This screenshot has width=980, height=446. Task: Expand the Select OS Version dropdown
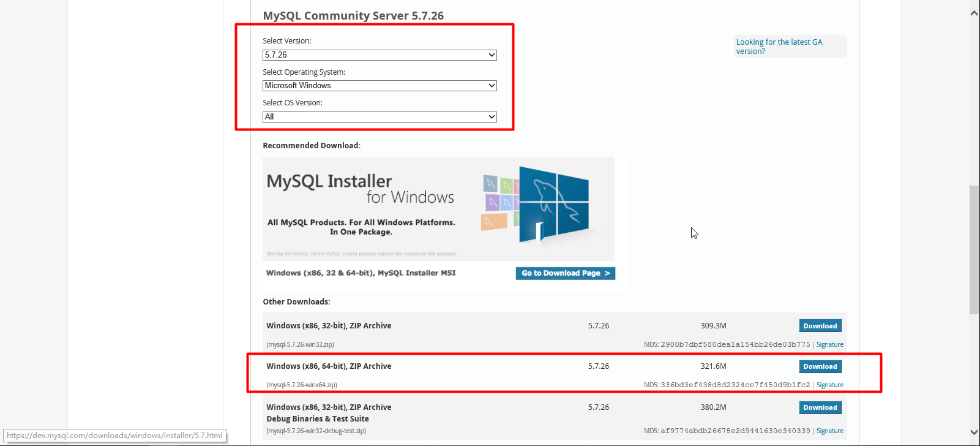380,117
